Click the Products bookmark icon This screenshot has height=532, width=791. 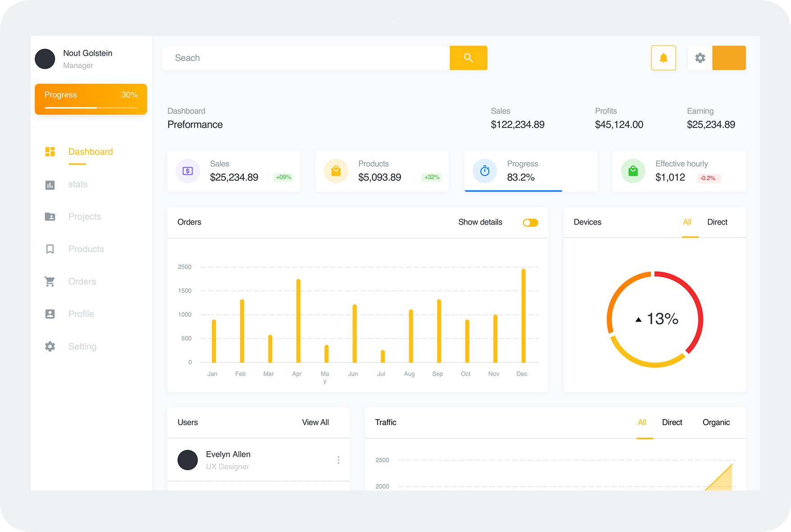[x=50, y=249]
